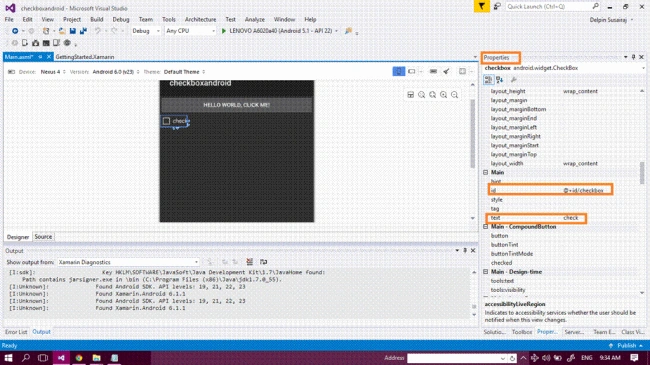Viewport: 650px width, 365px height.
Task: Click in Quick Launch search box
Action: tap(553, 6)
